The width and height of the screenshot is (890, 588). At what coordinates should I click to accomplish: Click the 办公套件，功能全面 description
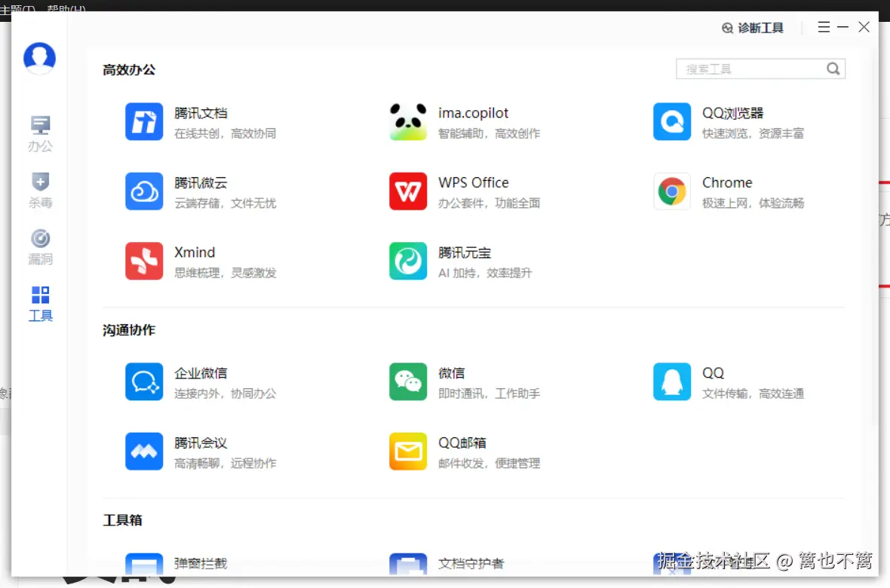point(489,204)
